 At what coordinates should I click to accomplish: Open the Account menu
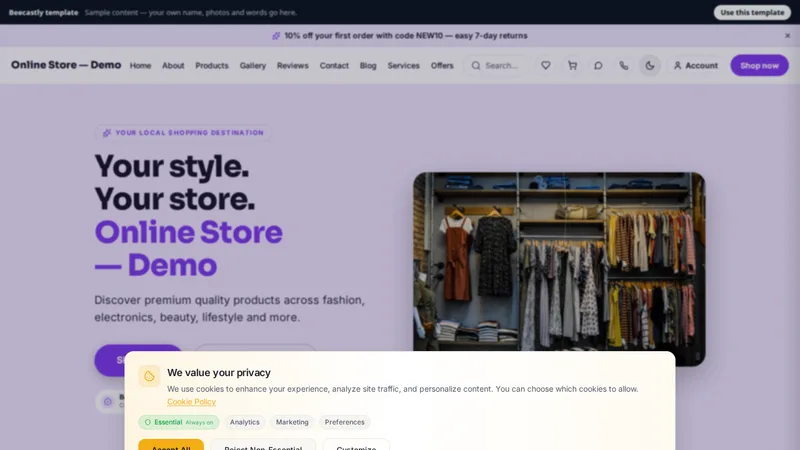695,65
